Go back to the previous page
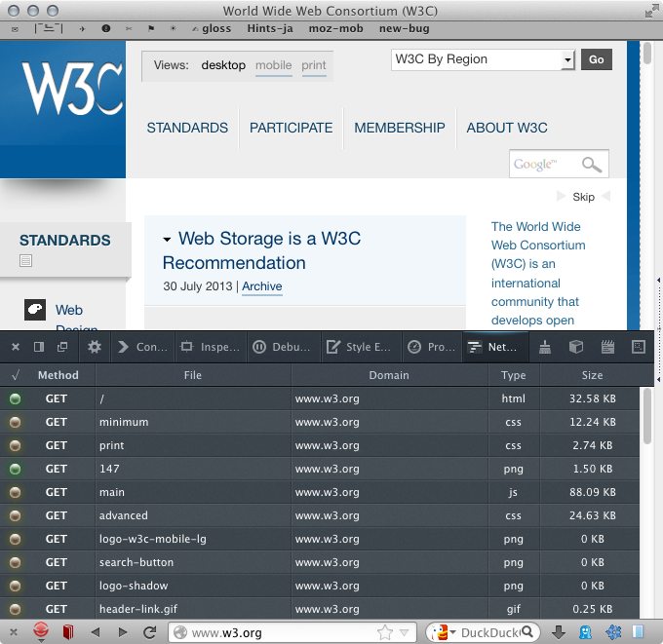This screenshot has width=663, height=644. click(x=96, y=632)
